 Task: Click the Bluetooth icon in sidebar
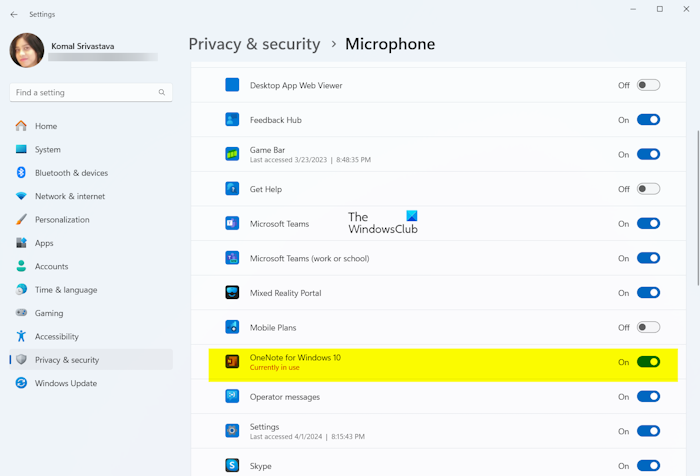tap(21, 172)
